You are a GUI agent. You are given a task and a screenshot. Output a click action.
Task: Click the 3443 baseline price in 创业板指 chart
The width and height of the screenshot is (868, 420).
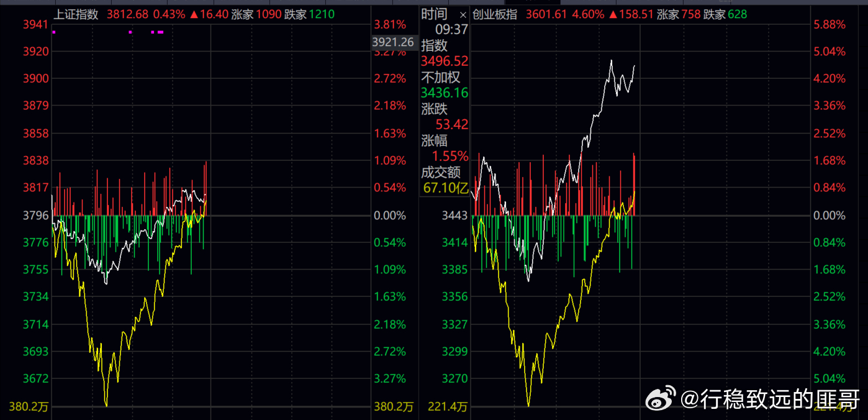(455, 215)
